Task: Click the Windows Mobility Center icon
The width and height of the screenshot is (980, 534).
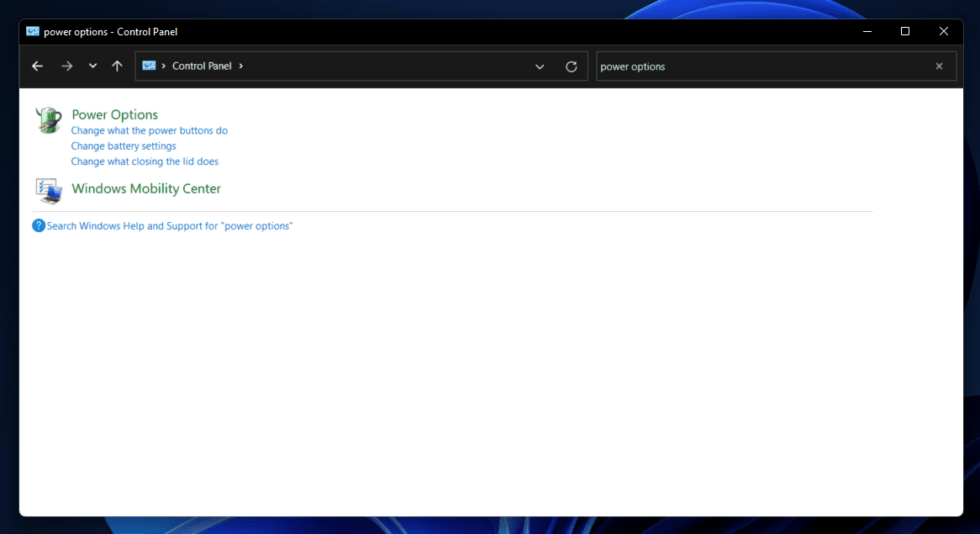Action: tap(48, 191)
